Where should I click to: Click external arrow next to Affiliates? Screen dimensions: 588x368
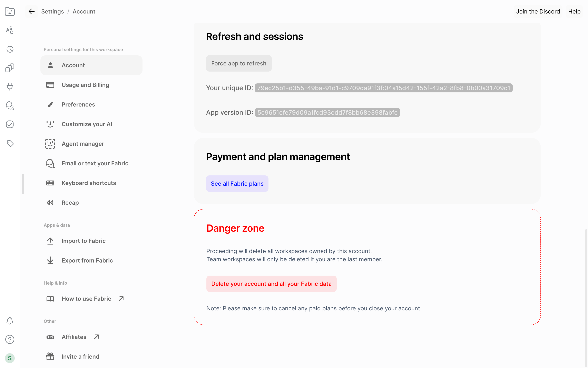point(96,337)
